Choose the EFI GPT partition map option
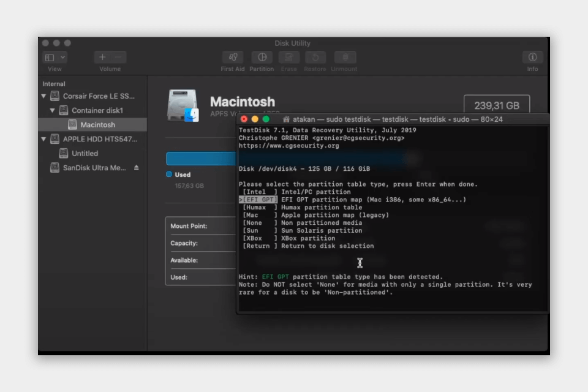Image resolution: width=588 pixels, height=392 pixels. [260, 200]
